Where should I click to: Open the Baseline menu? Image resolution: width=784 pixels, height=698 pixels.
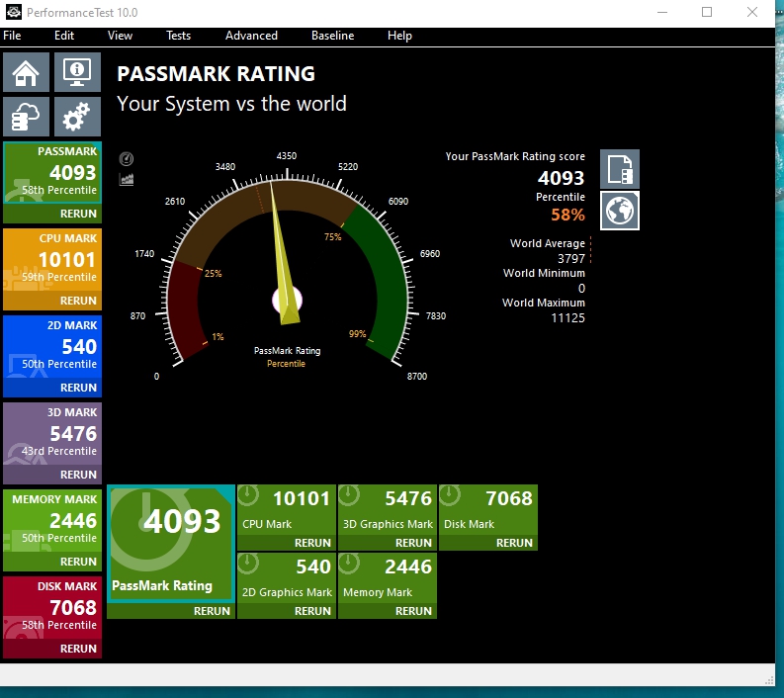[332, 36]
